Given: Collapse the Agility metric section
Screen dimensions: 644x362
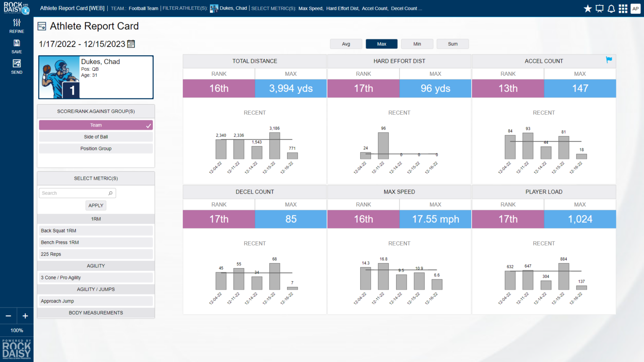Looking at the screenshot, I should 96,266.
